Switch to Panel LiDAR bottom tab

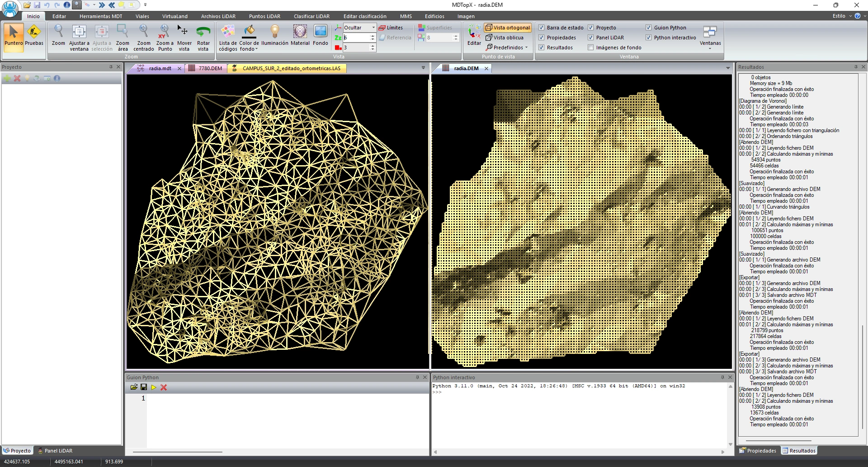tap(55, 451)
